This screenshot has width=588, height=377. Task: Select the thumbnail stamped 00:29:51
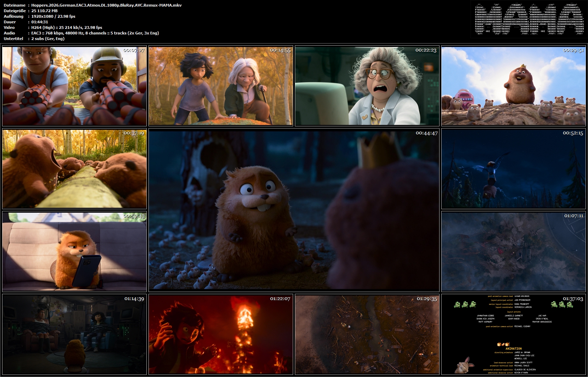[513, 86]
